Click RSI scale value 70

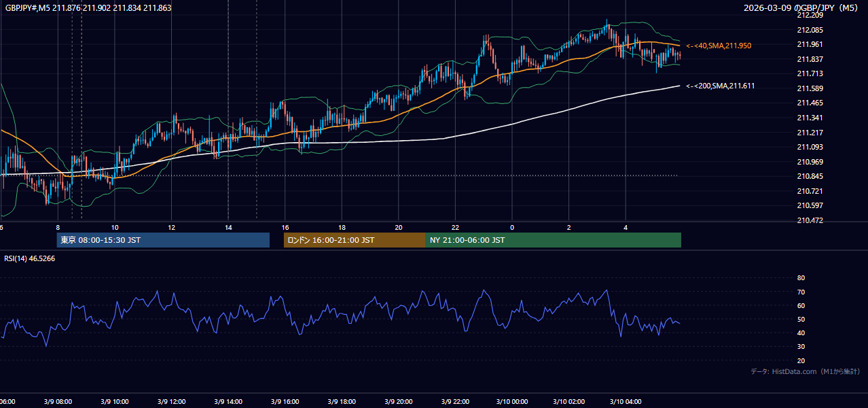point(801,292)
